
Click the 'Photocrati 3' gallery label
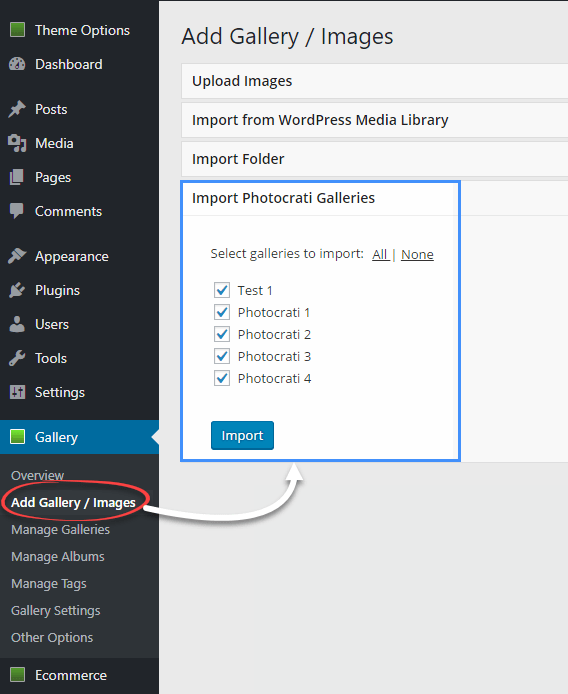(x=274, y=356)
